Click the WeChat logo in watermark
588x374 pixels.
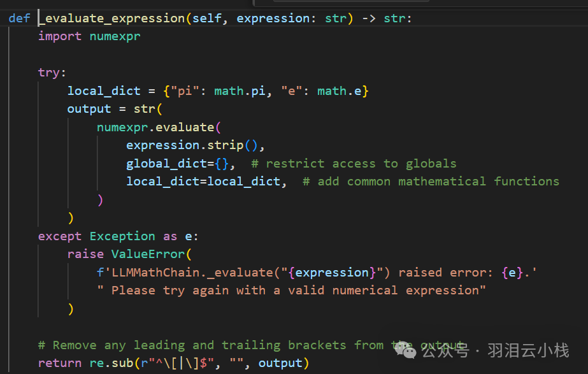click(405, 350)
